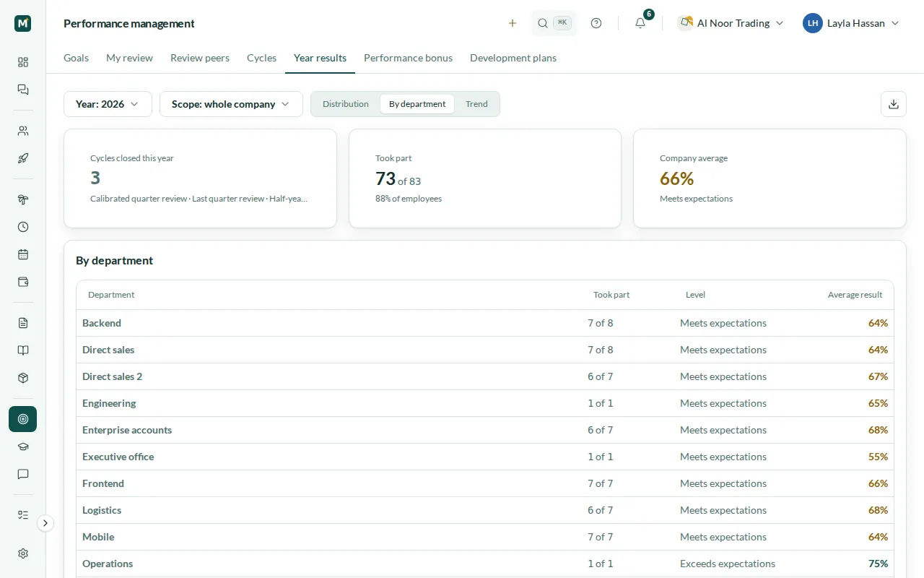Open the calendar icon in sidebar

tap(23, 254)
